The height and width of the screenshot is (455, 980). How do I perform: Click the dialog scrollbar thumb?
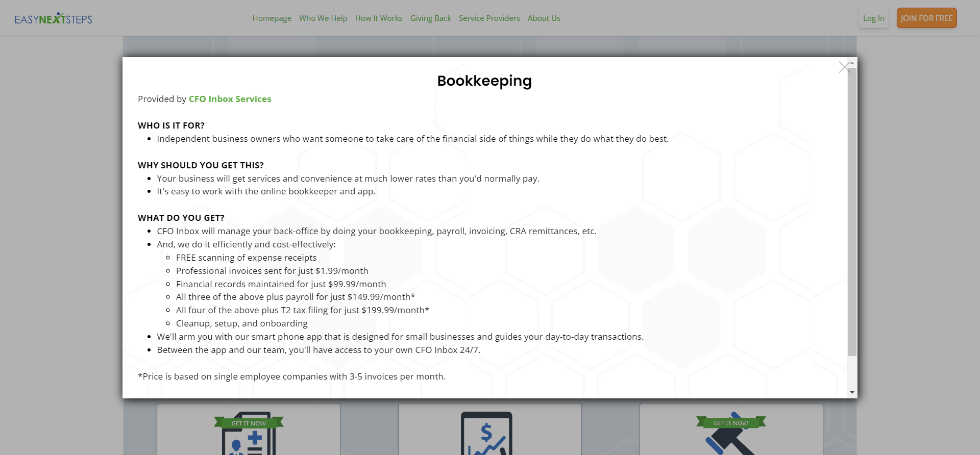[x=852, y=212]
